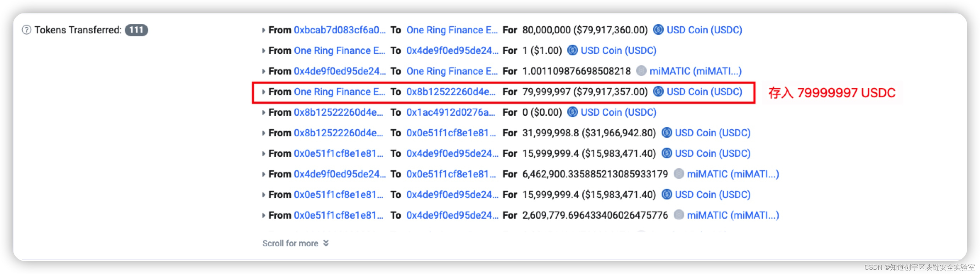The height and width of the screenshot is (274, 980).
Task: Select amount 0 ($0.00)
Action: (542, 112)
